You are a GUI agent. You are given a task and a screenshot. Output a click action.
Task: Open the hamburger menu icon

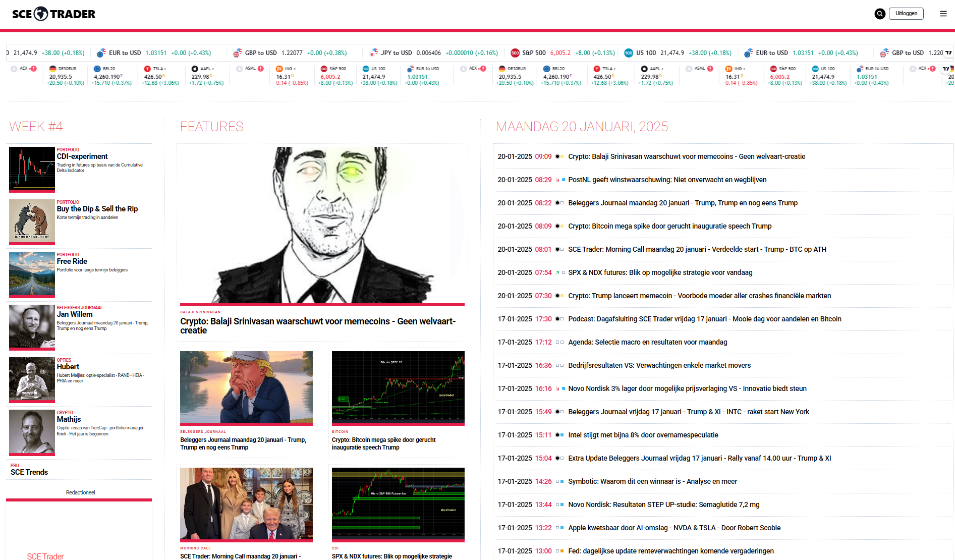(943, 14)
